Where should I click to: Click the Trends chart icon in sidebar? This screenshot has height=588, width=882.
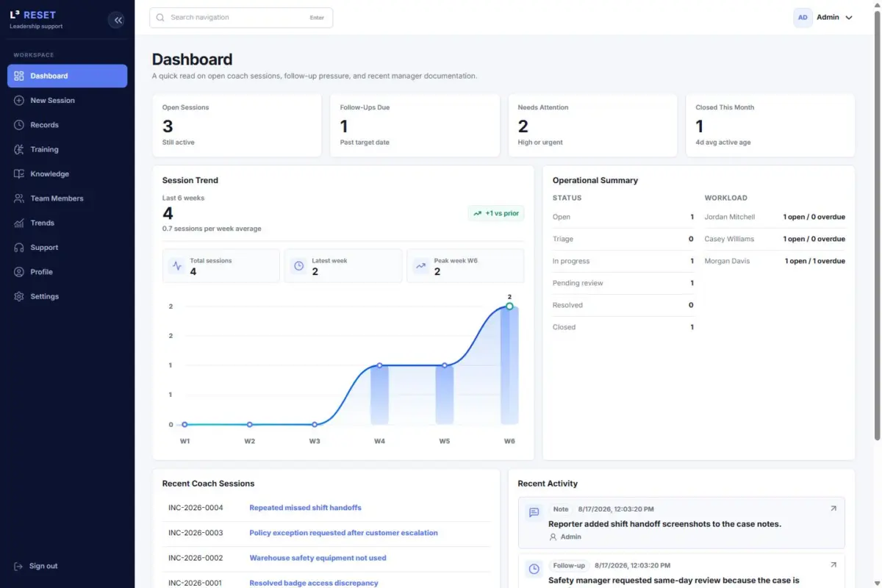[x=19, y=223]
